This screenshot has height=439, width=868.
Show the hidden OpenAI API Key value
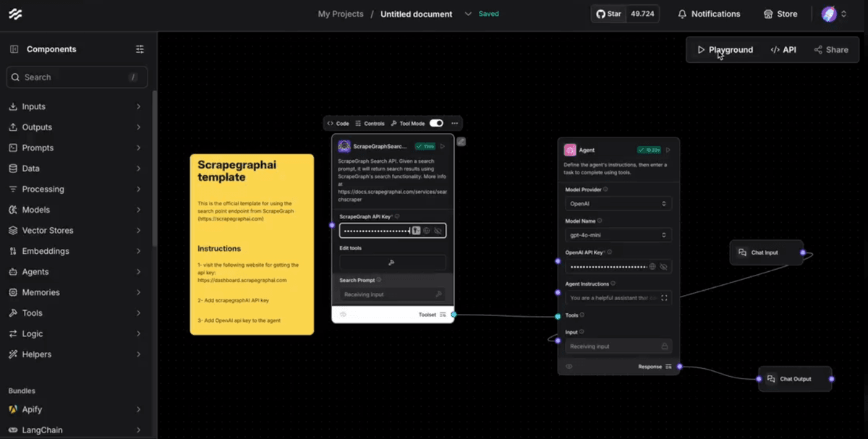[x=664, y=267]
